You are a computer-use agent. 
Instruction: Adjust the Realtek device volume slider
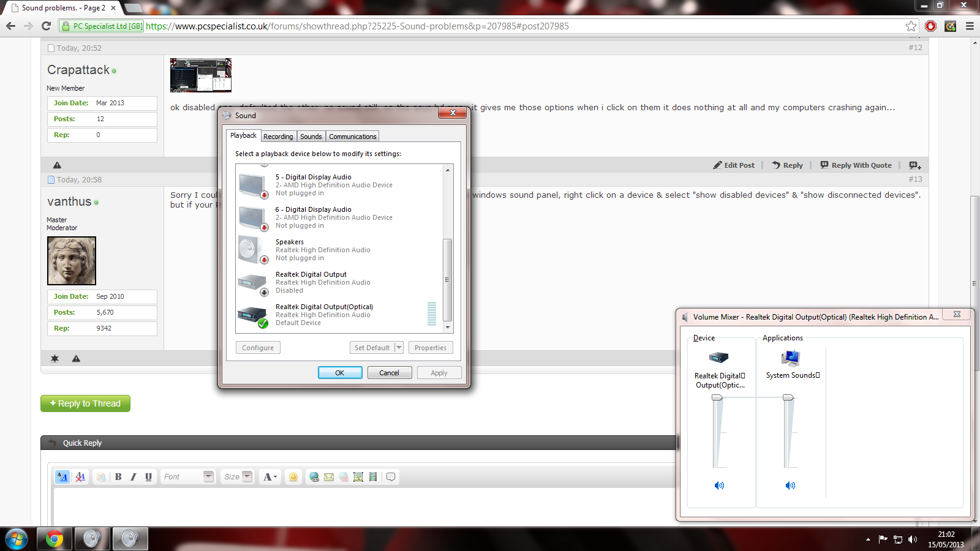pyautogui.click(x=717, y=398)
